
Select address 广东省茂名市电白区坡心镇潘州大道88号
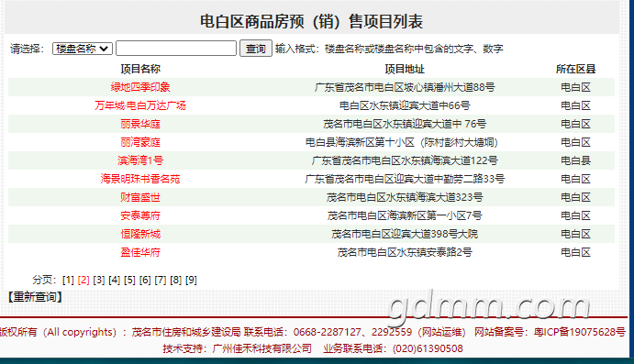tap(405, 87)
